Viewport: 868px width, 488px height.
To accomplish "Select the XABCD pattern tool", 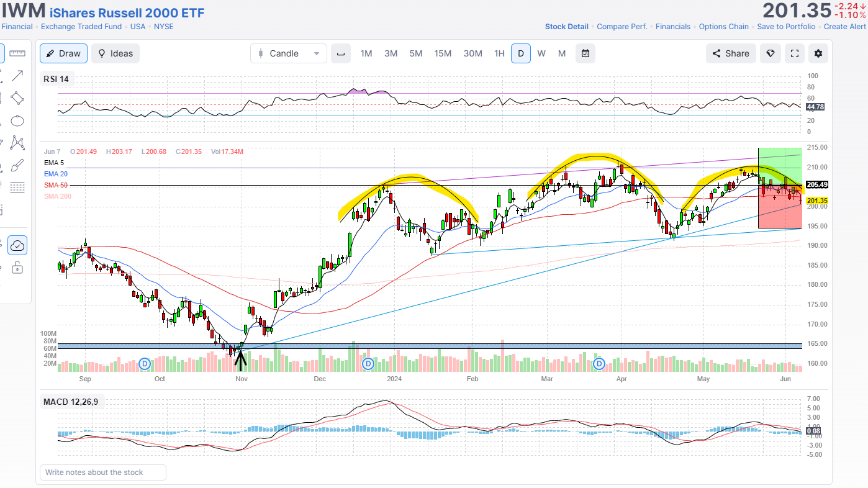I will 17,143.
